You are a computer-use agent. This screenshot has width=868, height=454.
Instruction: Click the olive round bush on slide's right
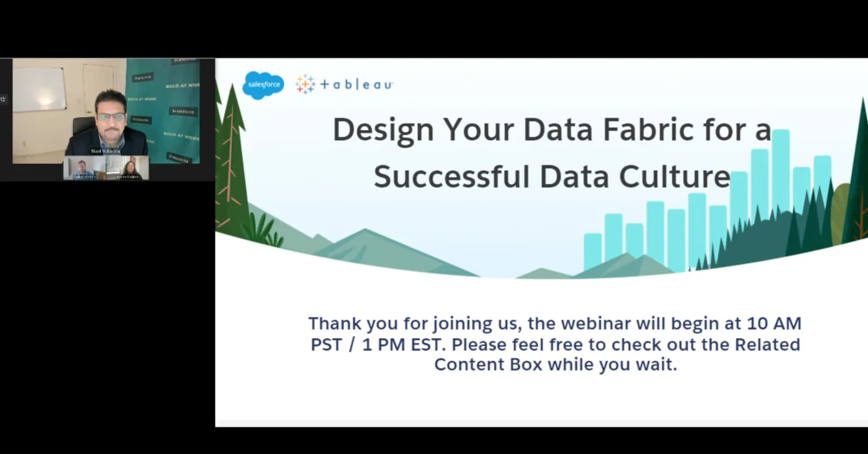[842, 205]
